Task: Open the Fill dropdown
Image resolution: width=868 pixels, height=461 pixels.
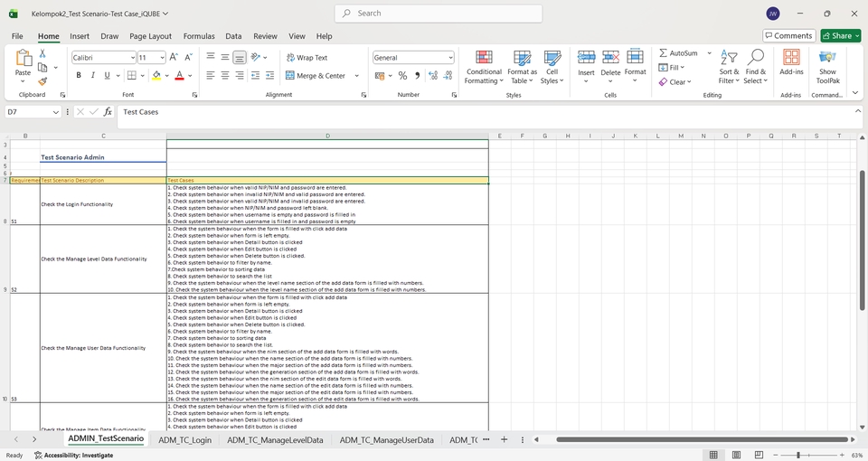Action: point(672,68)
